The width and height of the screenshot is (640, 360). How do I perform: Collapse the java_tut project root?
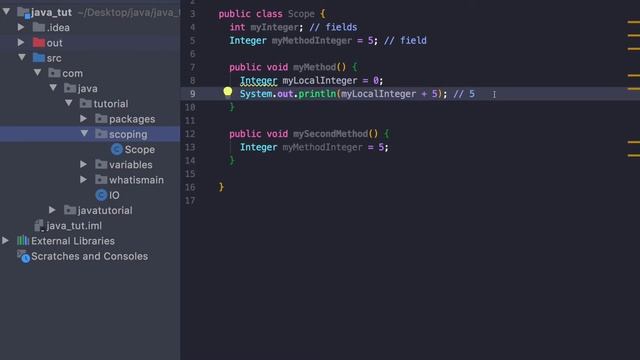coord(7,11)
